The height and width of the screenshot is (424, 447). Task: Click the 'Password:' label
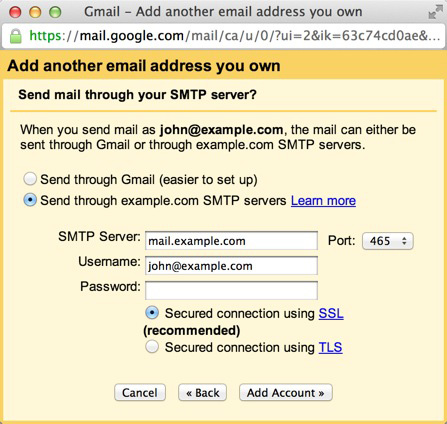110,286
